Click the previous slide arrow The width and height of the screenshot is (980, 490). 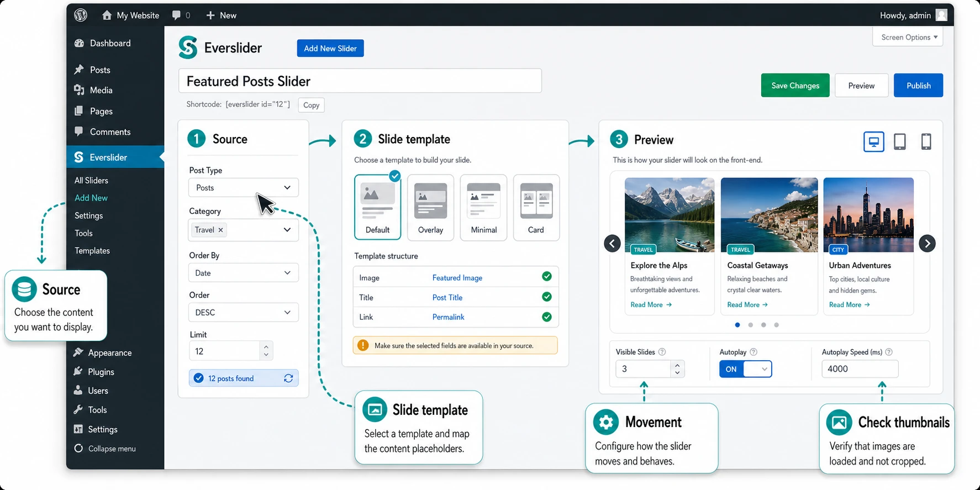(612, 243)
